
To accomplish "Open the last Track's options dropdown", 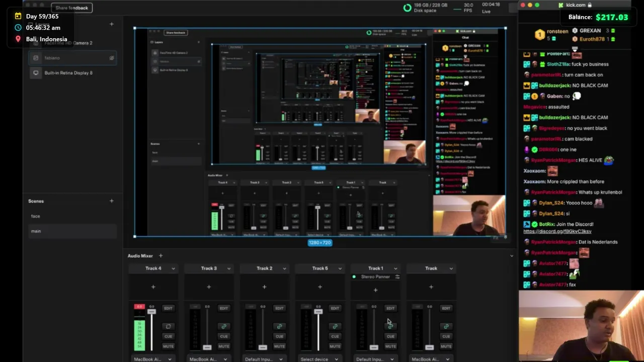I will tap(451, 268).
